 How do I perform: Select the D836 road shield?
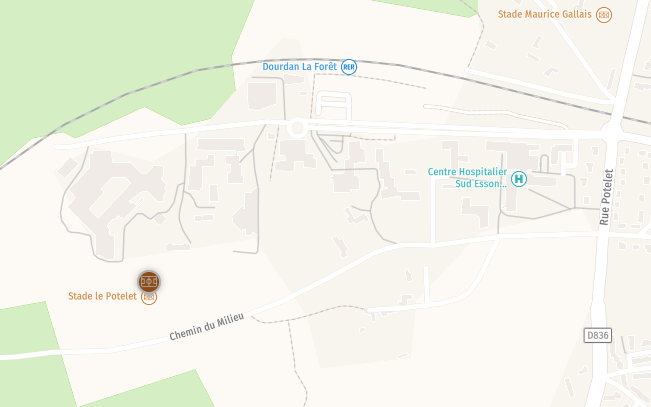click(597, 335)
